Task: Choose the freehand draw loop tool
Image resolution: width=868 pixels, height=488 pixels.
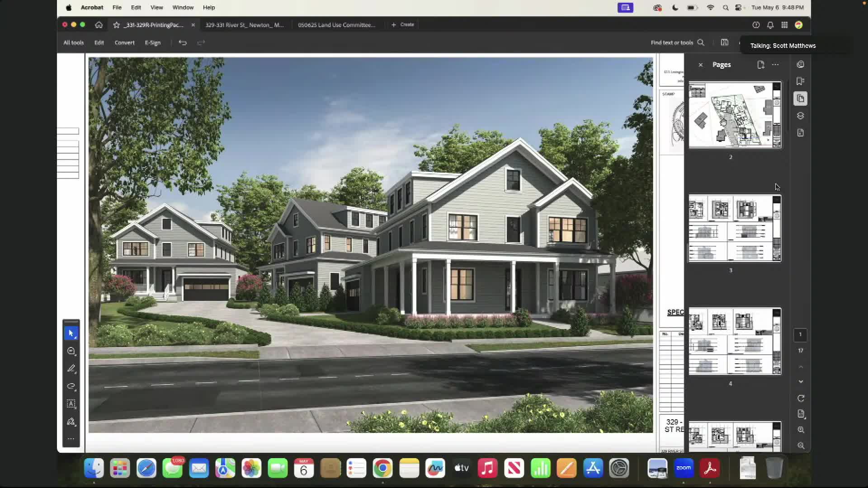Action: pos(71,386)
